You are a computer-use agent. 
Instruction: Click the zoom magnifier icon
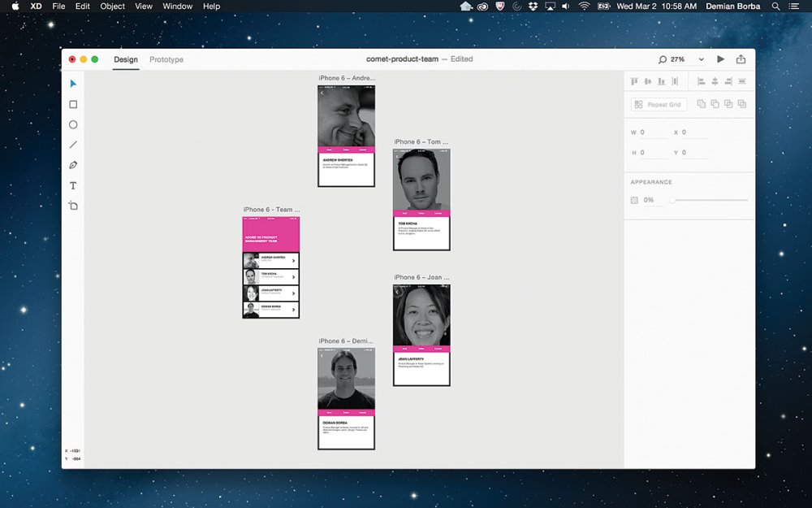click(x=662, y=59)
